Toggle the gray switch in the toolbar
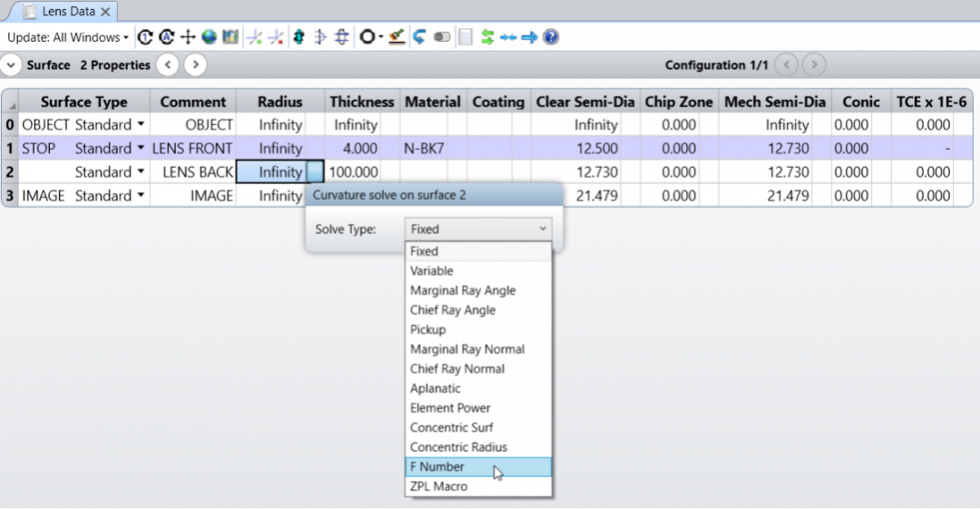The height and width of the screenshot is (509, 980). tap(442, 37)
